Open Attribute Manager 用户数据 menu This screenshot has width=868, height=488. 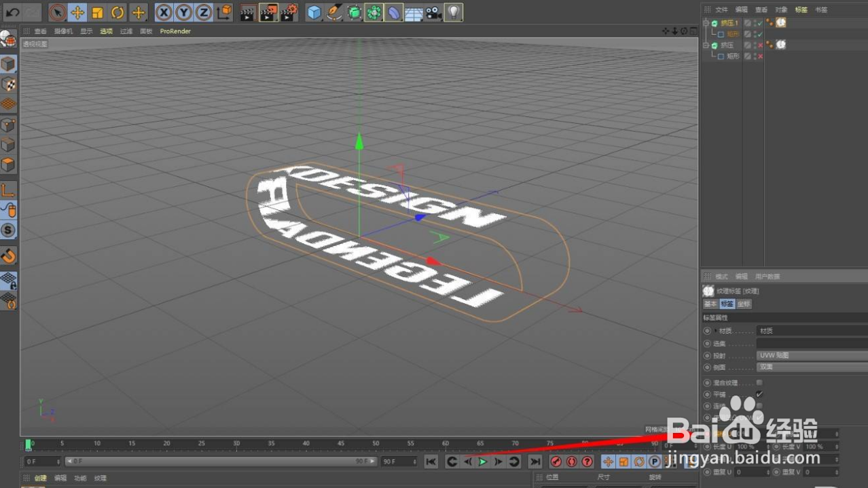click(767, 277)
